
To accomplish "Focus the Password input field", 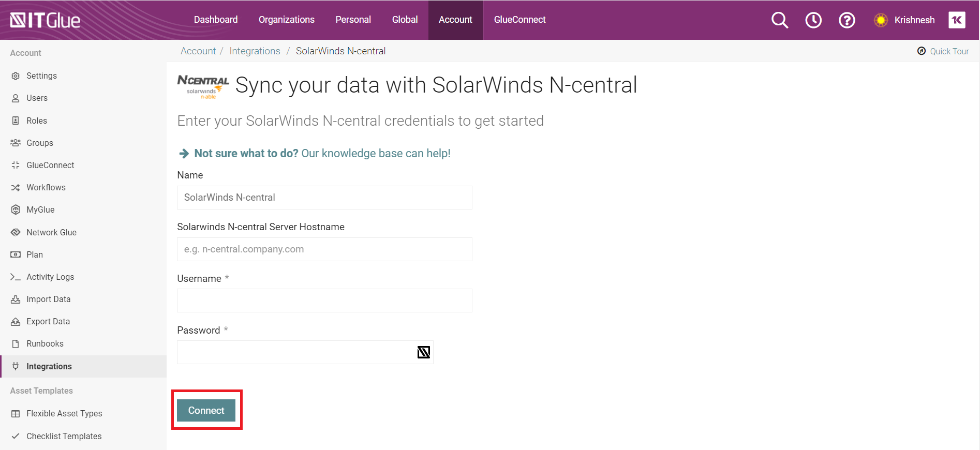I will pyautogui.click(x=305, y=352).
